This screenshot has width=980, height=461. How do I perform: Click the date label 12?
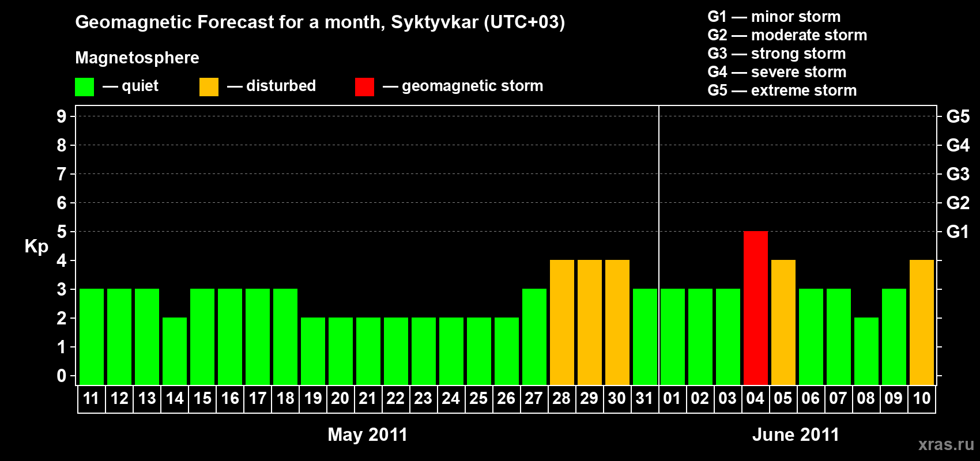pos(119,399)
